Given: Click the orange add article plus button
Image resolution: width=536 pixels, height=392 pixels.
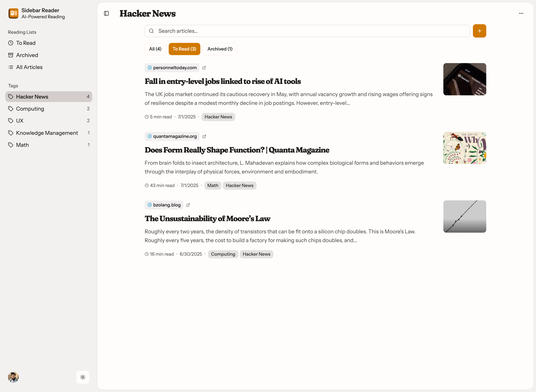Looking at the screenshot, I should click(479, 31).
